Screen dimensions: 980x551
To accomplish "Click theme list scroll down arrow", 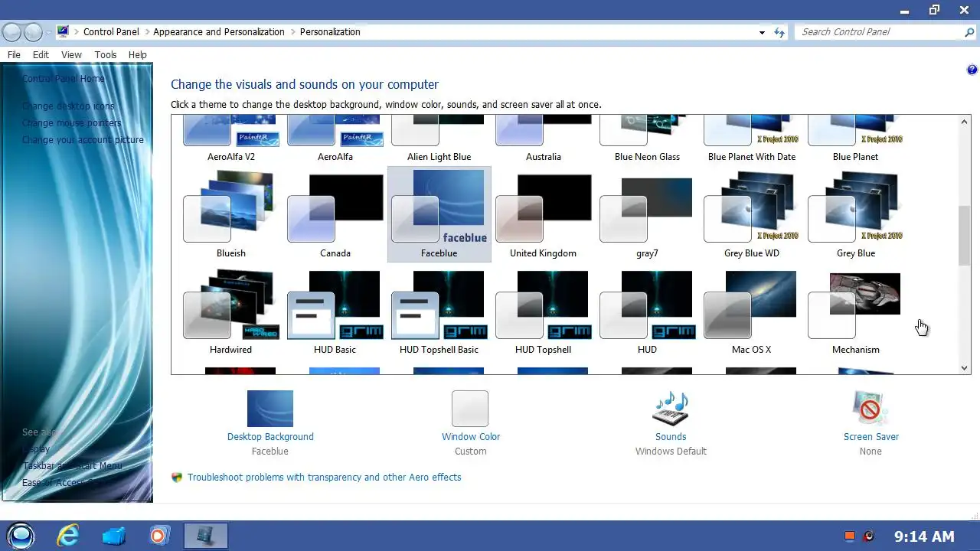I will 965,368.
